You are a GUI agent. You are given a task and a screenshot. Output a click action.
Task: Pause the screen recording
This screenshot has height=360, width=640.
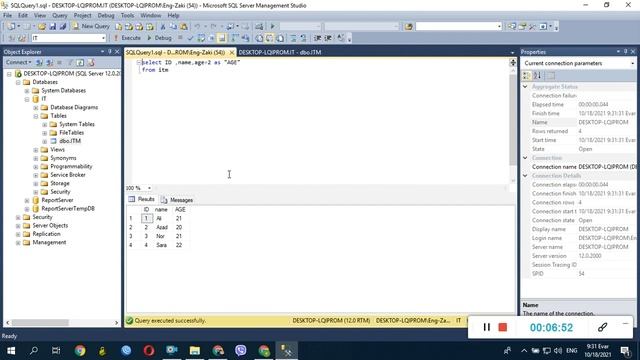click(487, 327)
